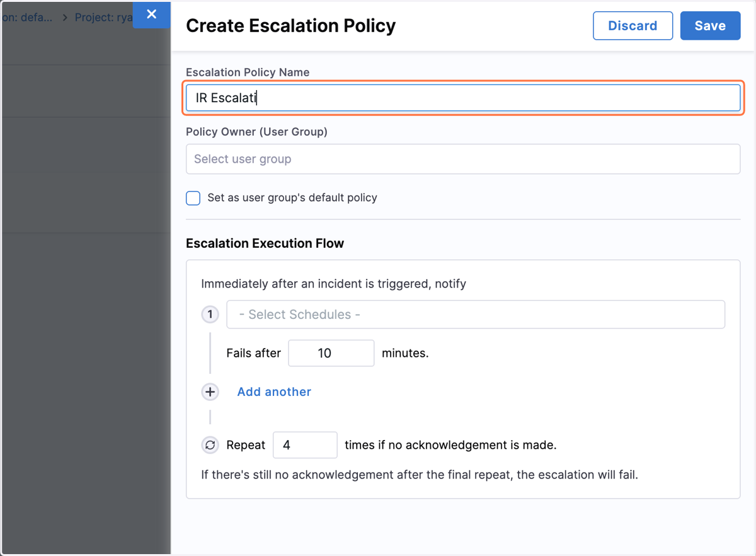Click 'Immediately after an incident is triggered' text
The image size is (756, 556).
pyautogui.click(x=333, y=284)
